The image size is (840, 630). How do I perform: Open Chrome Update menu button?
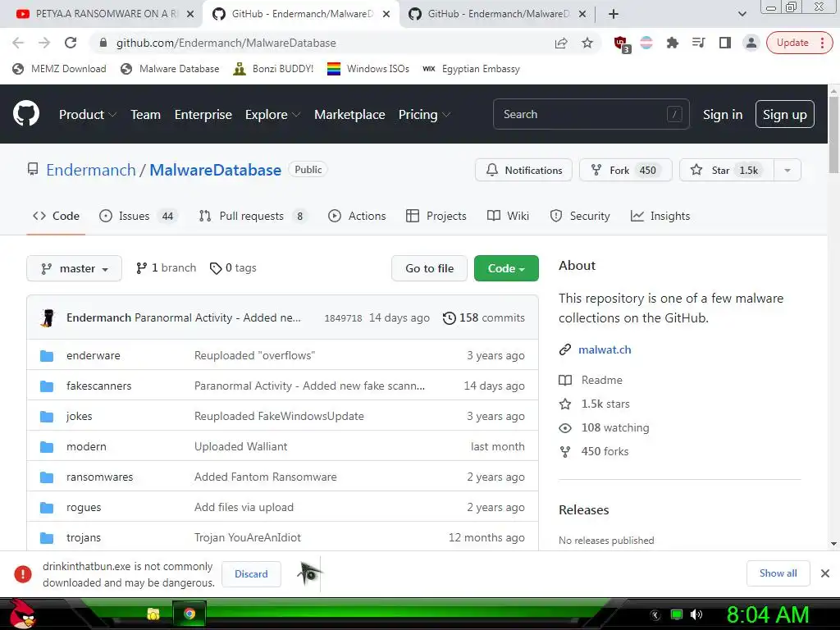(x=799, y=43)
